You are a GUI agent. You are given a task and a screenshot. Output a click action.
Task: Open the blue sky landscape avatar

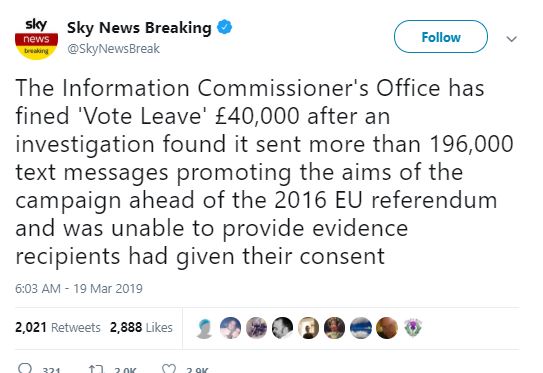[360, 328]
